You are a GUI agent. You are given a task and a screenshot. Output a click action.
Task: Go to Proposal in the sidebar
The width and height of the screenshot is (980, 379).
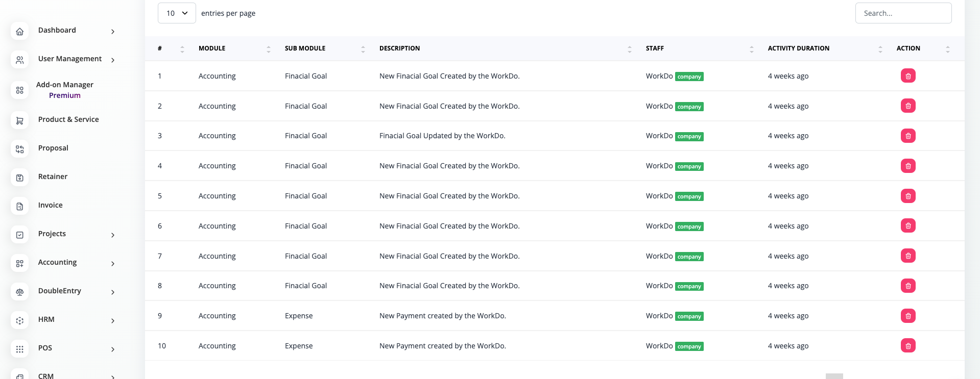click(x=53, y=148)
